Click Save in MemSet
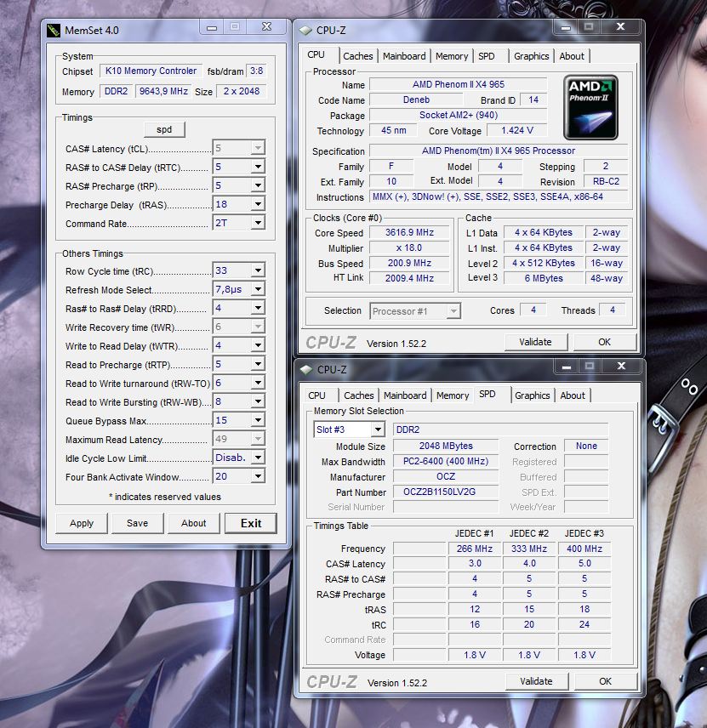Image resolution: width=707 pixels, height=728 pixels. (138, 523)
